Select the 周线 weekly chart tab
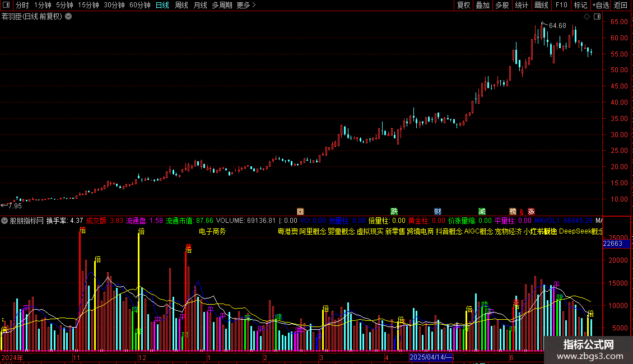 click(x=181, y=5)
